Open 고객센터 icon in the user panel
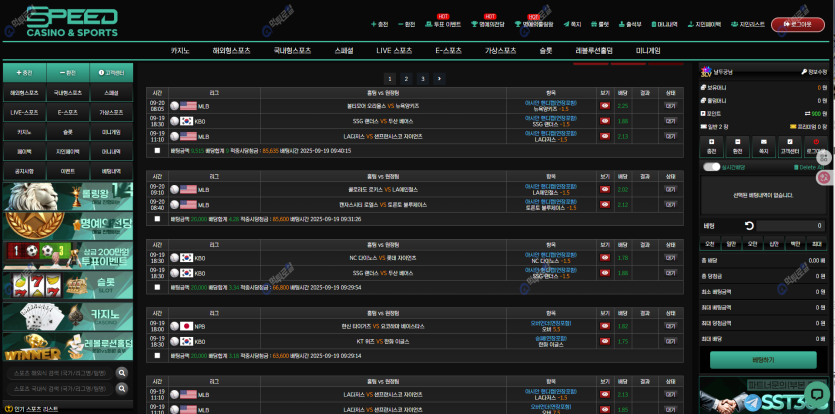The width and height of the screenshot is (835, 414). tap(789, 146)
